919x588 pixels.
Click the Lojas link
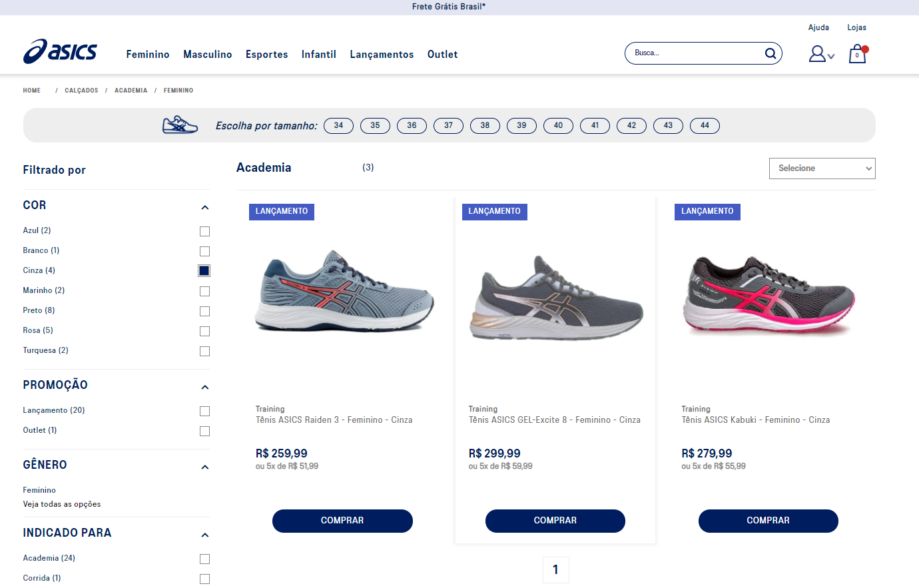tap(857, 27)
